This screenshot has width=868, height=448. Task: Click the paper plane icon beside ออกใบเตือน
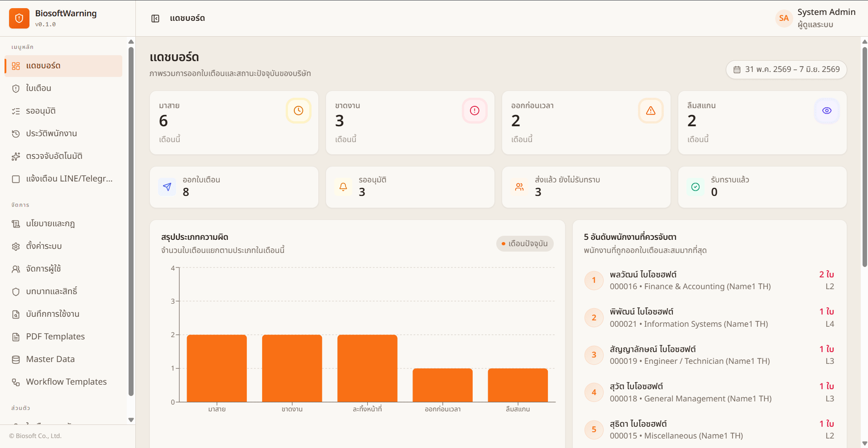point(167,187)
